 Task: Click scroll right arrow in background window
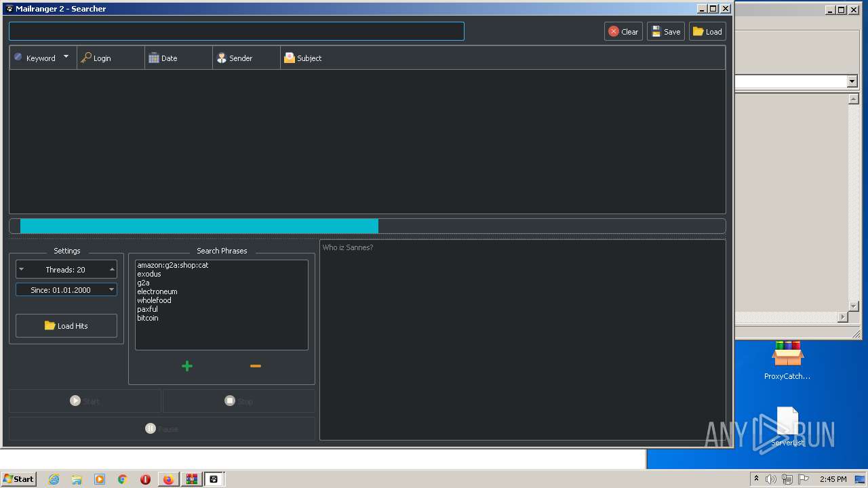(x=843, y=317)
